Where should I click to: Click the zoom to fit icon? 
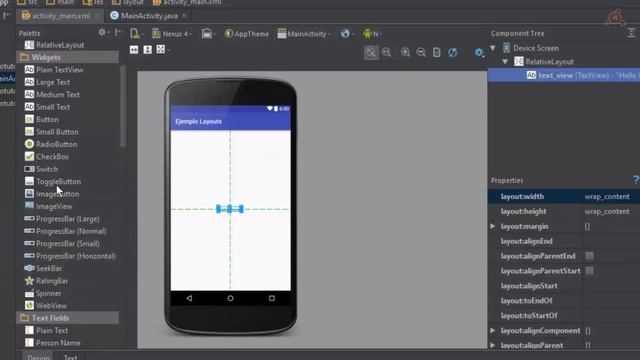pyautogui.click(x=371, y=52)
